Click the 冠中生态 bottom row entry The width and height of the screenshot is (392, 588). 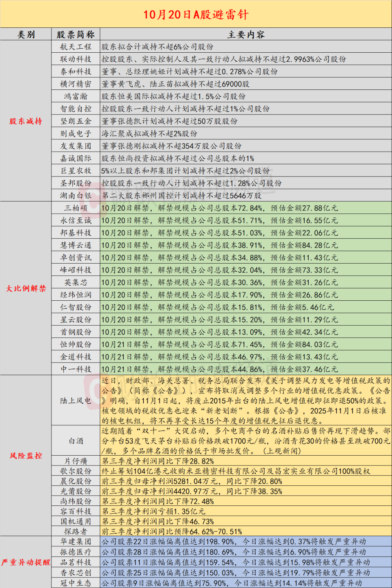pos(76,582)
